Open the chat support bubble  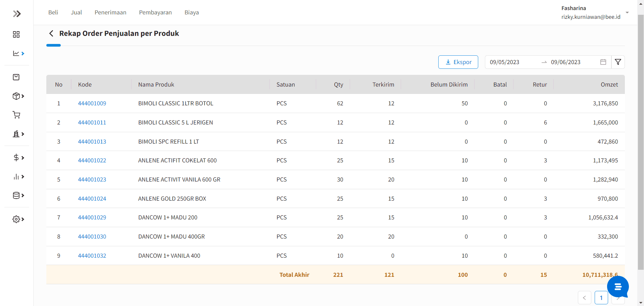coord(617,287)
